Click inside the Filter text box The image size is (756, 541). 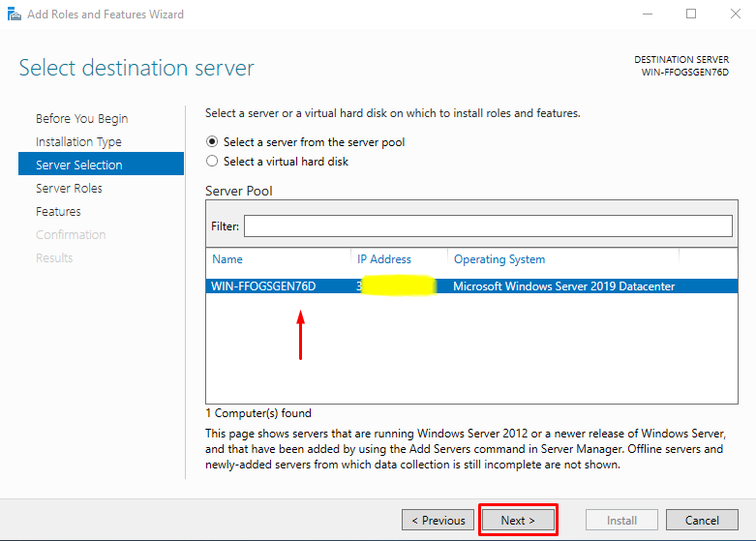(x=488, y=225)
